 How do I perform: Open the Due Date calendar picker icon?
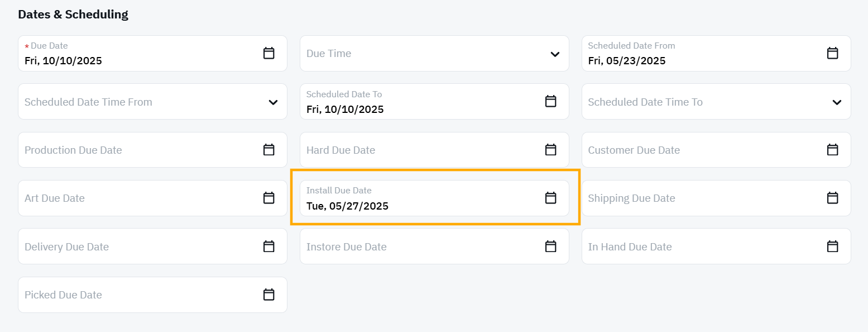[269, 53]
